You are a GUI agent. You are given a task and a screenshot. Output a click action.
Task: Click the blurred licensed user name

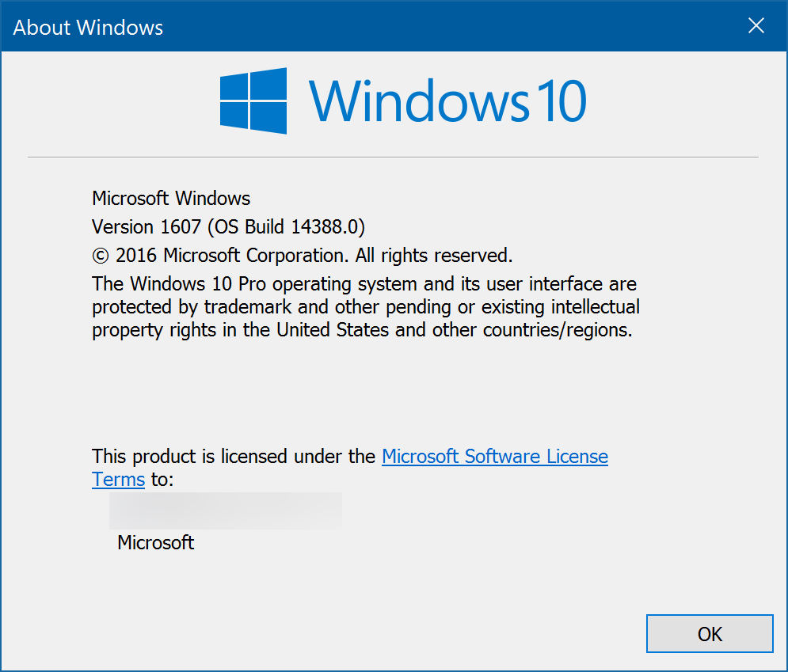point(226,511)
